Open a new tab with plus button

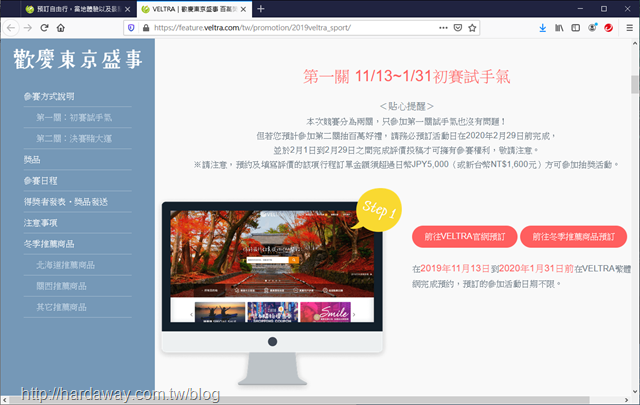pyautogui.click(x=261, y=9)
